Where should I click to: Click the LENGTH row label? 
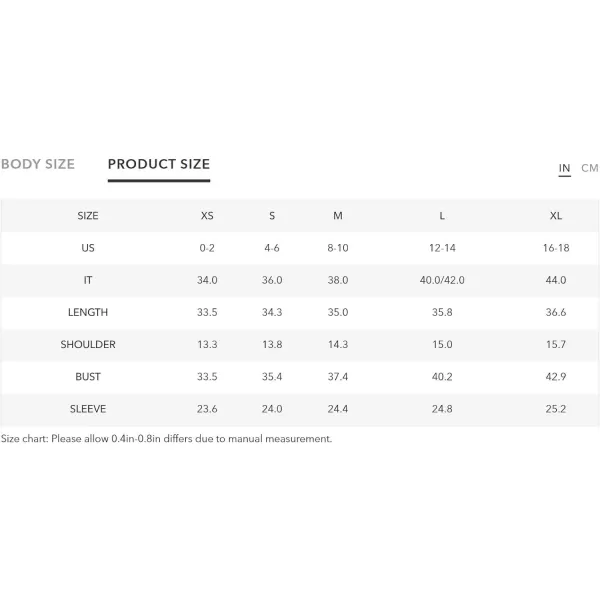click(x=88, y=312)
